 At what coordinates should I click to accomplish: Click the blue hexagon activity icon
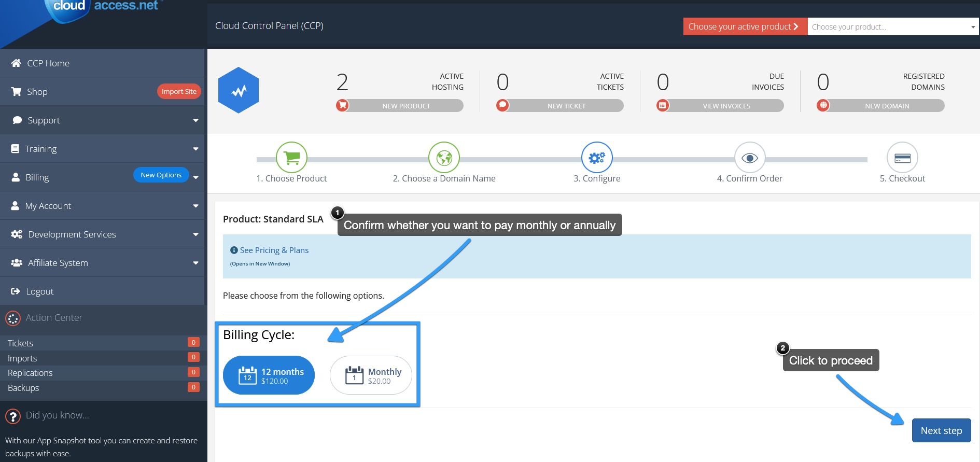click(x=239, y=90)
